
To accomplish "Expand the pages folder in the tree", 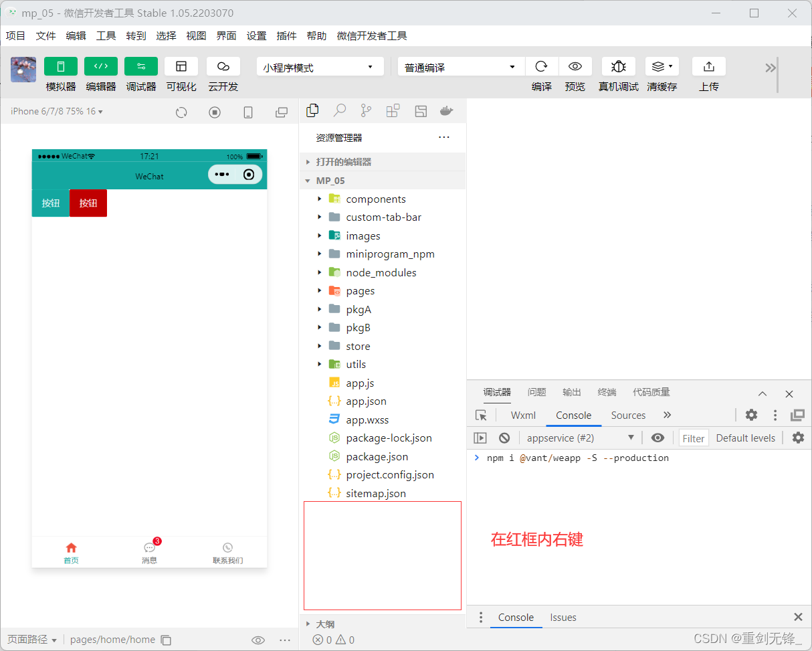I will tap(319, 290).
